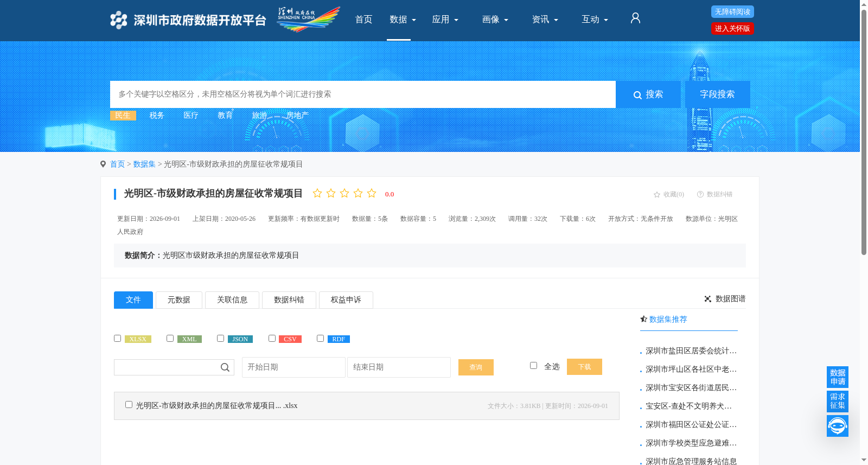Focus the main keyword search field
The height and width of the screenshot is (465, 868).
[363, 94]
